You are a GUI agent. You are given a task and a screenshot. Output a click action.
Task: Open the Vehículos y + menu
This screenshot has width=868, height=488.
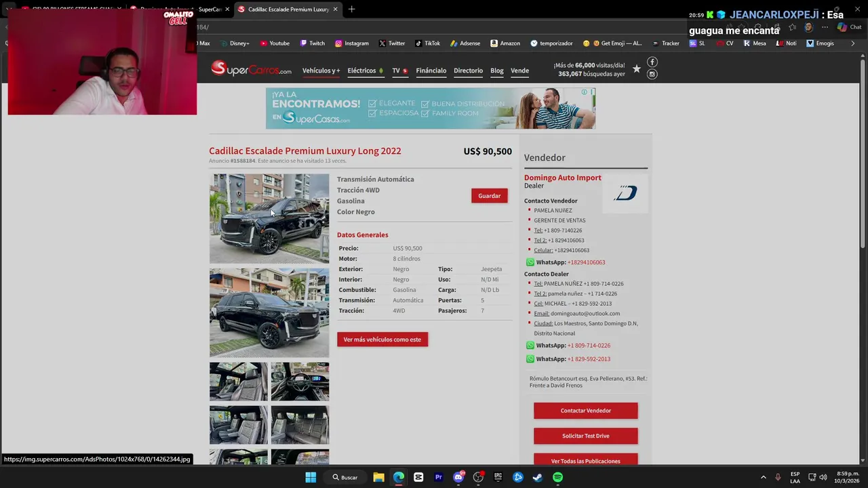pos(321,70)
